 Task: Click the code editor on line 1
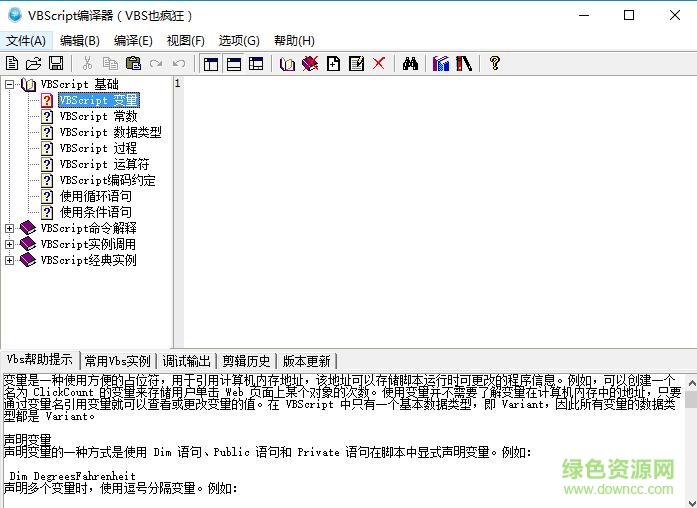[x=439, y=84]
